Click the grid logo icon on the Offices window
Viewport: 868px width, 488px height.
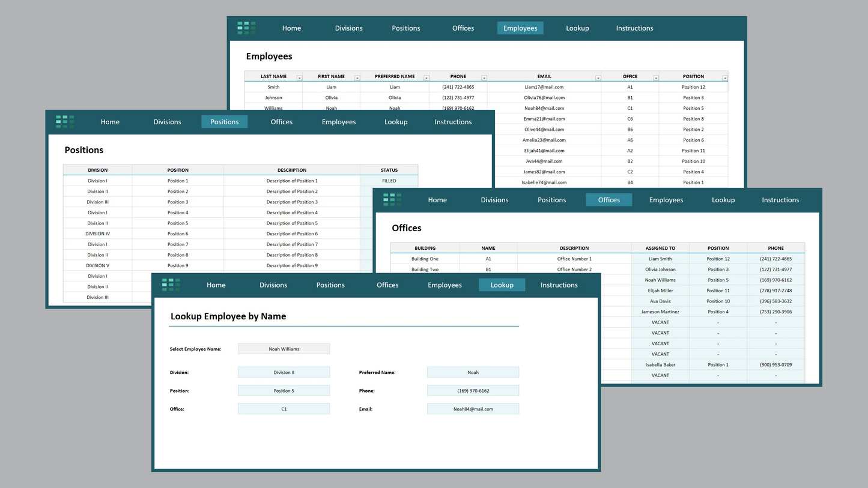393,199
